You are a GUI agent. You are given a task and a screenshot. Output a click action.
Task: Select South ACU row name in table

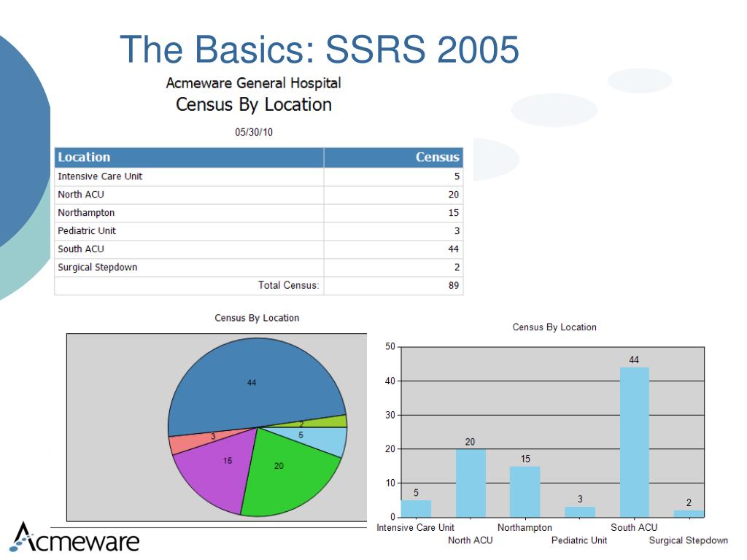[x=81, y=249]
